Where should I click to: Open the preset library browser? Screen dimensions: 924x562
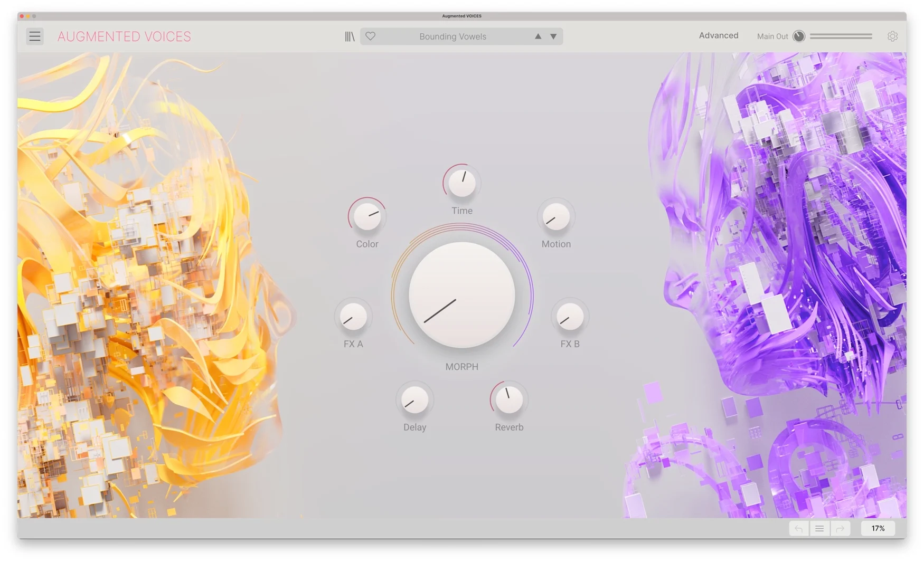point(350,36)
